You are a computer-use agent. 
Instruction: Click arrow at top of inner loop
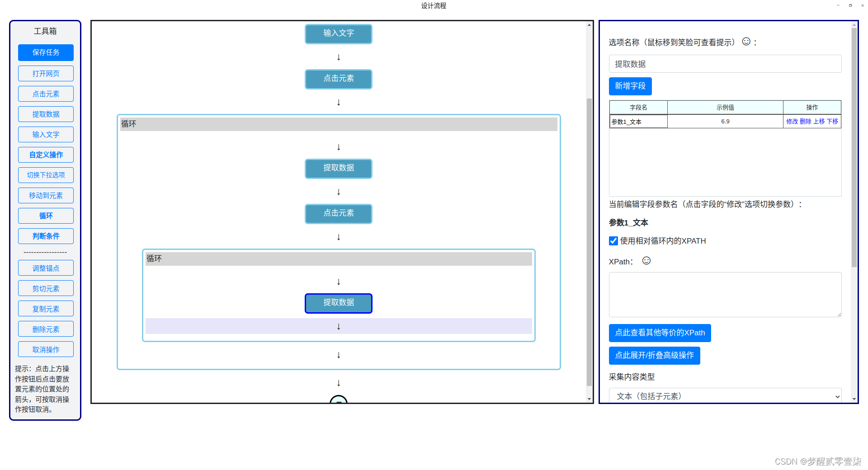pos(339,282)
